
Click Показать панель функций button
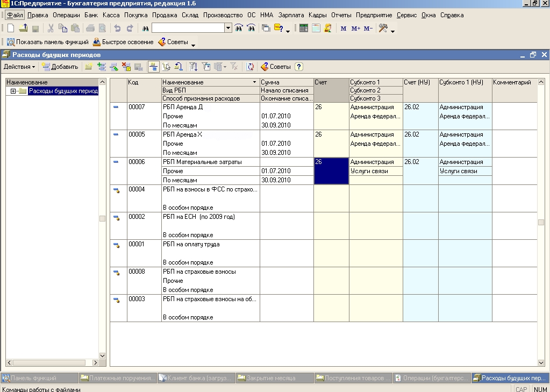pos(46,42)
